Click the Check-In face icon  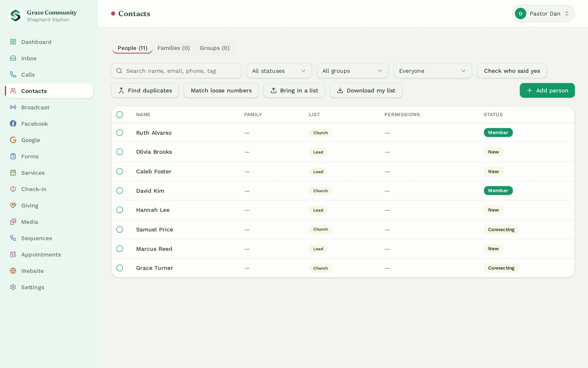(x=13, y=189)
